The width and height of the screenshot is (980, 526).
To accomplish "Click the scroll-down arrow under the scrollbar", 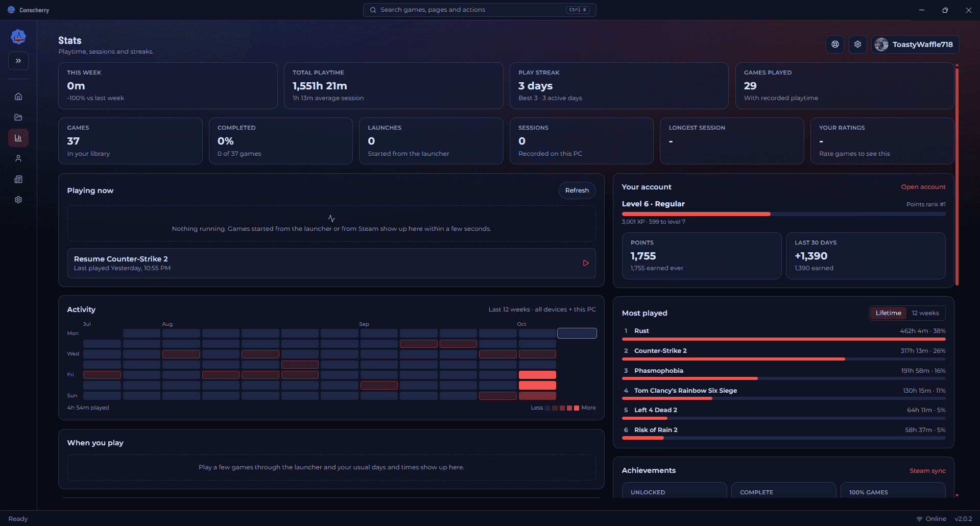I will tap(957, 495).
